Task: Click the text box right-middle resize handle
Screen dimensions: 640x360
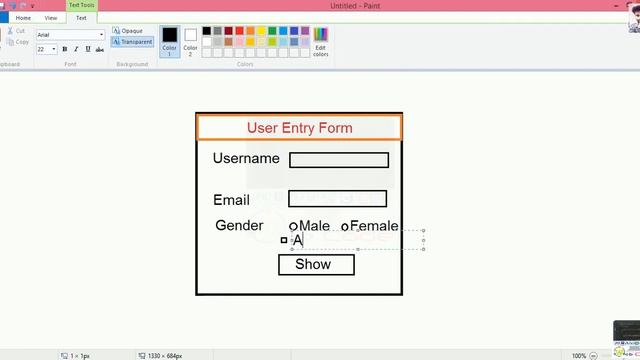Action: point(423,240)
